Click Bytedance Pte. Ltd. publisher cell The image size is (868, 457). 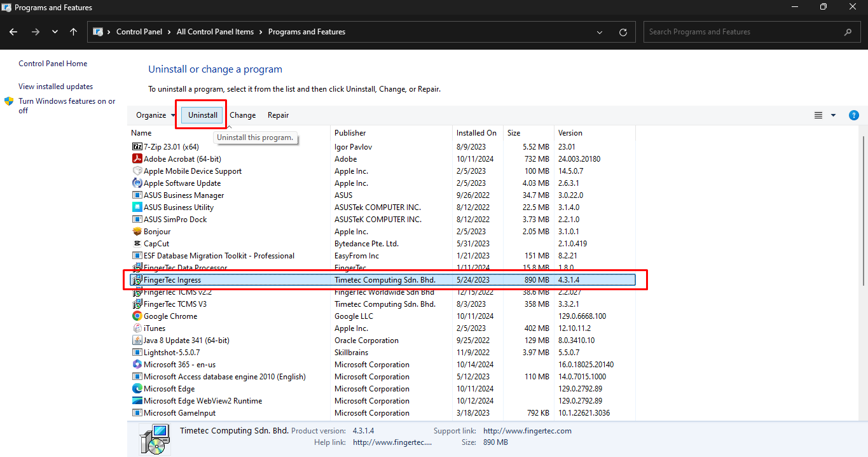[x=366, y=244]
